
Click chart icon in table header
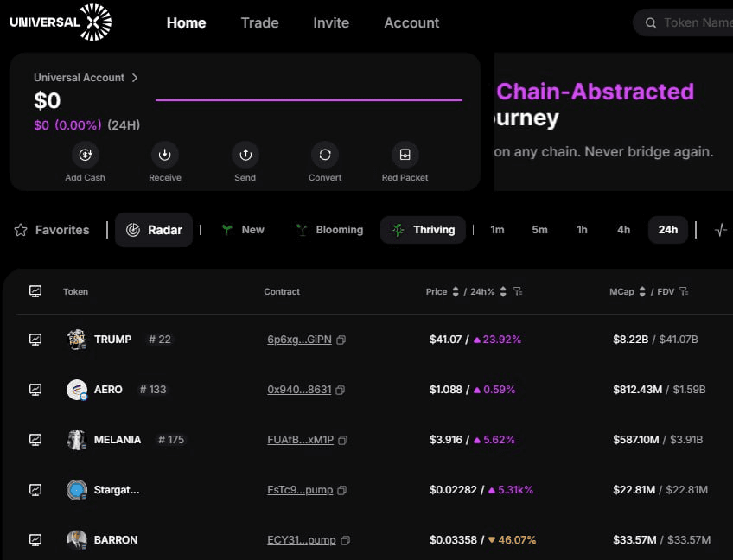pyautogui.click(x=35, y=291)
